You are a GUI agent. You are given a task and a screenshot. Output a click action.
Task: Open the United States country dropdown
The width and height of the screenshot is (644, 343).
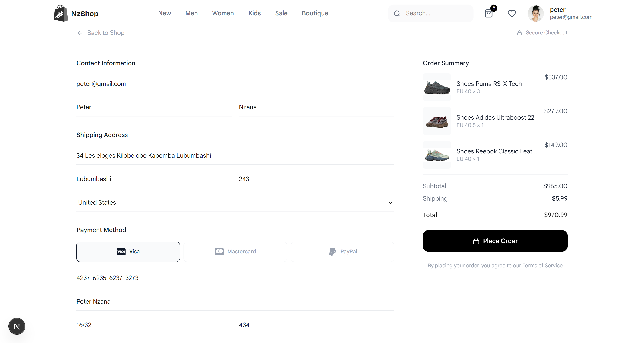point(235,202)
